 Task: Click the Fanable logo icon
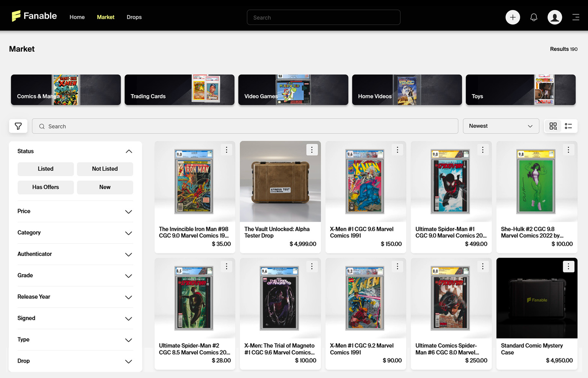tap(16, 16)
